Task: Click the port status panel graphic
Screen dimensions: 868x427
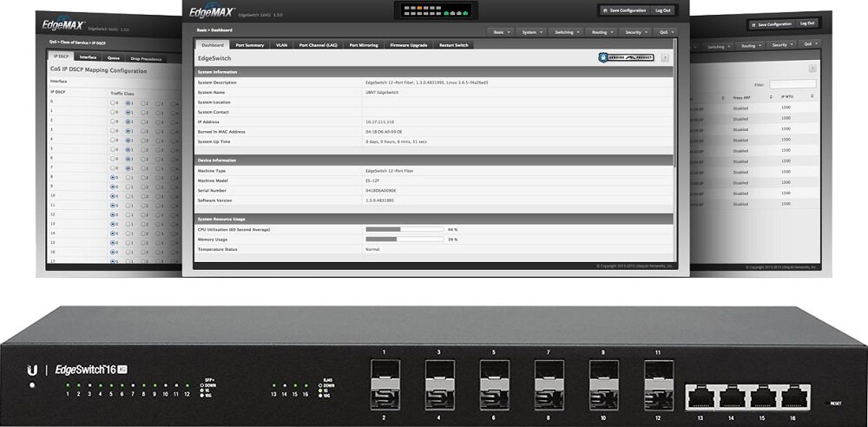Action: (435, 10)
